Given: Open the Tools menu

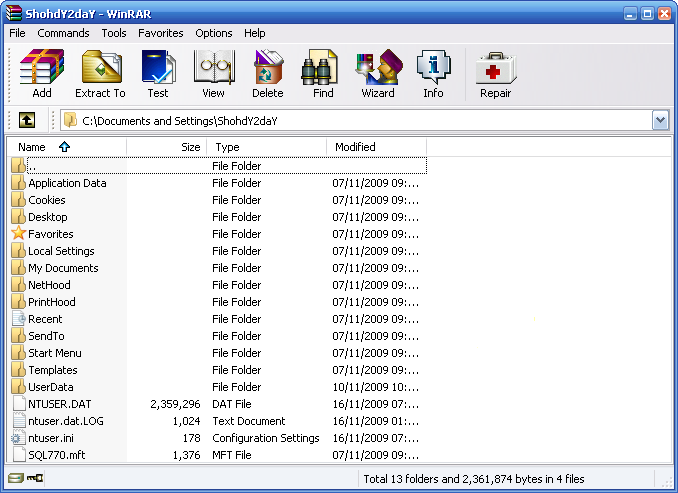Looking at the screenshot, I should 114,33.
